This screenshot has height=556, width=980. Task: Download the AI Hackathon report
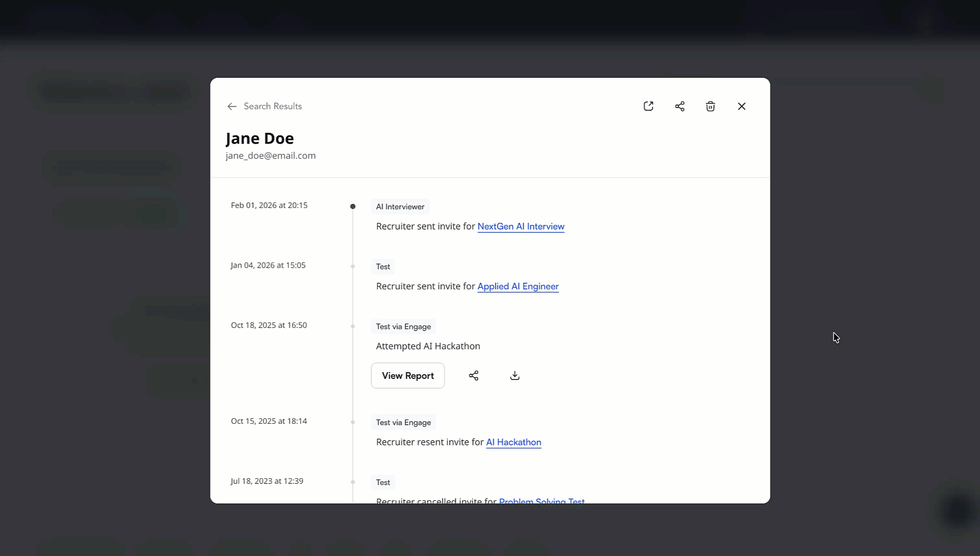(x=514, y=375)
